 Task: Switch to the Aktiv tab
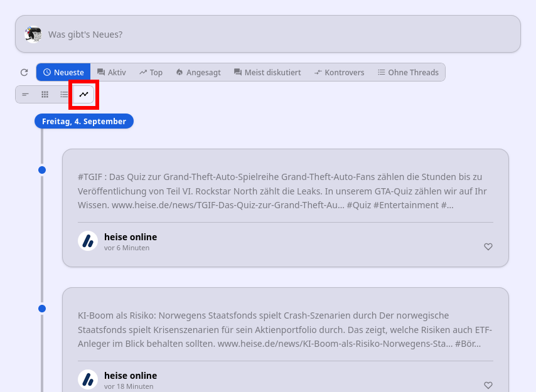pos(112,72)
